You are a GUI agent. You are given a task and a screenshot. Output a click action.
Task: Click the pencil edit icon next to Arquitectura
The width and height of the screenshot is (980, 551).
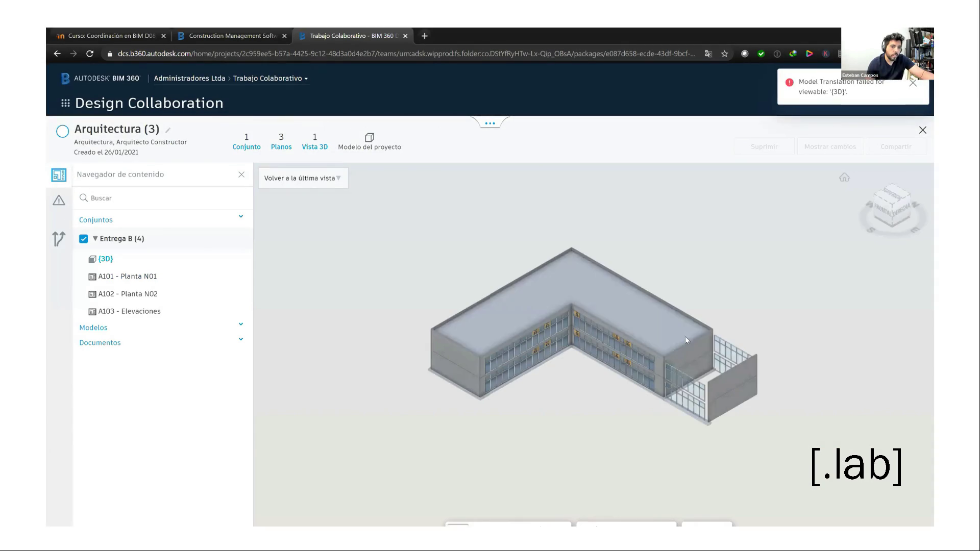coord(168,130)
